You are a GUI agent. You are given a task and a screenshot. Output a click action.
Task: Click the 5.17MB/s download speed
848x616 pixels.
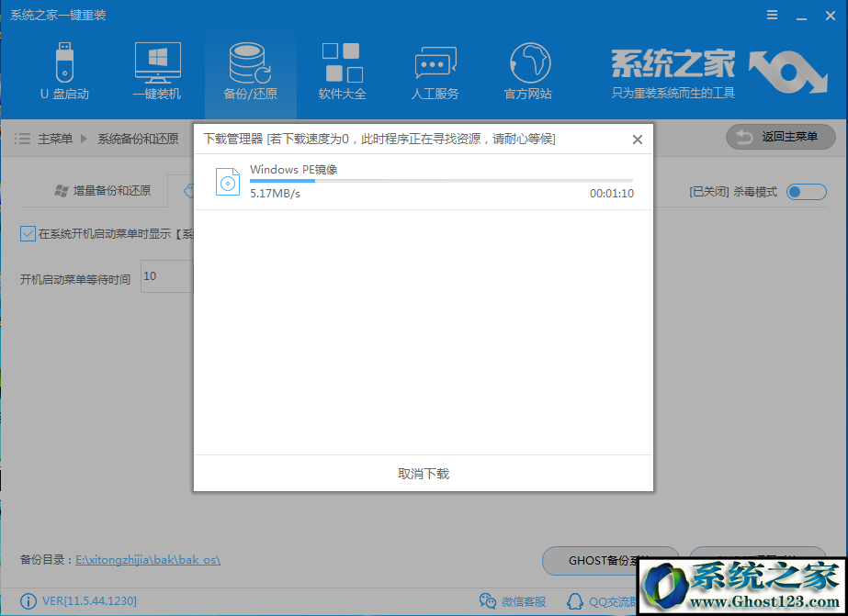(x=275, y=194)
